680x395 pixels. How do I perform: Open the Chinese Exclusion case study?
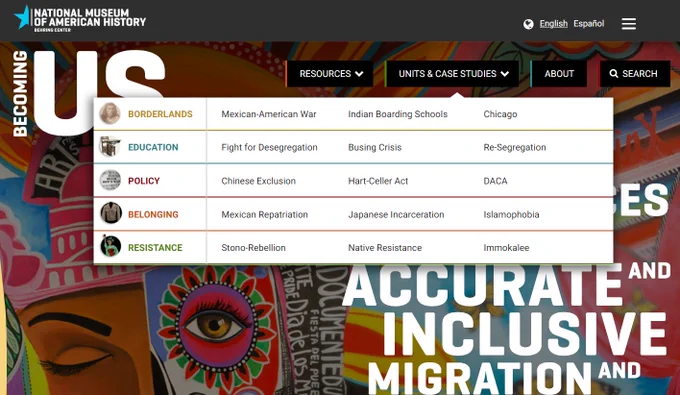(258, 181)
